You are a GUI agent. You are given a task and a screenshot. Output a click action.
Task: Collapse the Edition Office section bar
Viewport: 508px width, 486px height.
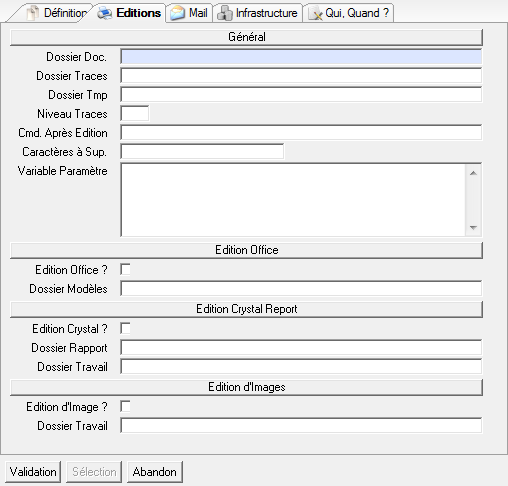click(x=246, y=250)
